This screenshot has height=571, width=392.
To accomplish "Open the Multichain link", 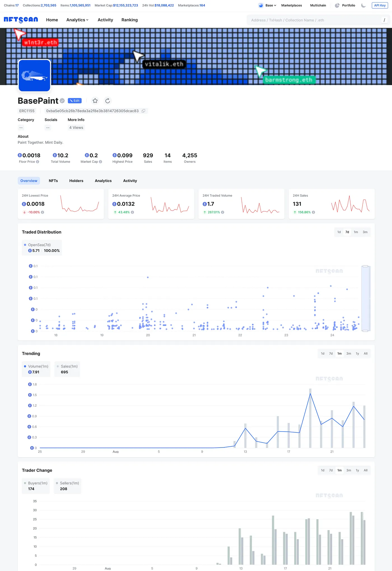I will (x=318, y=5).
